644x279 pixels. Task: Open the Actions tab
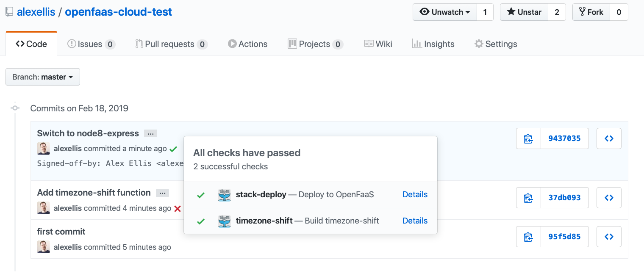click(247, 44)
